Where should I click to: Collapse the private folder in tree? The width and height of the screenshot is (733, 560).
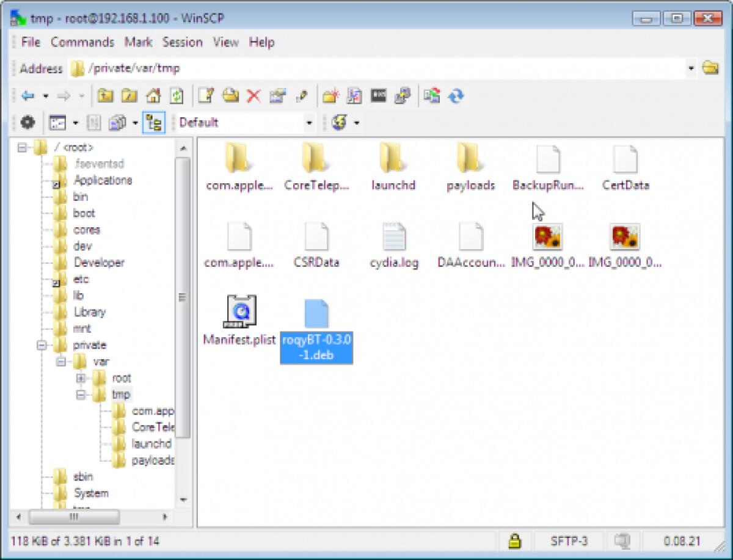(42, 345)
